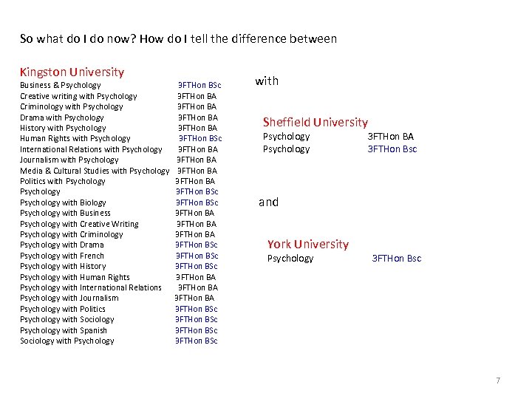The width and height of the screenshot is (532, 399).
Task: Select the Psychology with Biology entry
Action: 63,202
